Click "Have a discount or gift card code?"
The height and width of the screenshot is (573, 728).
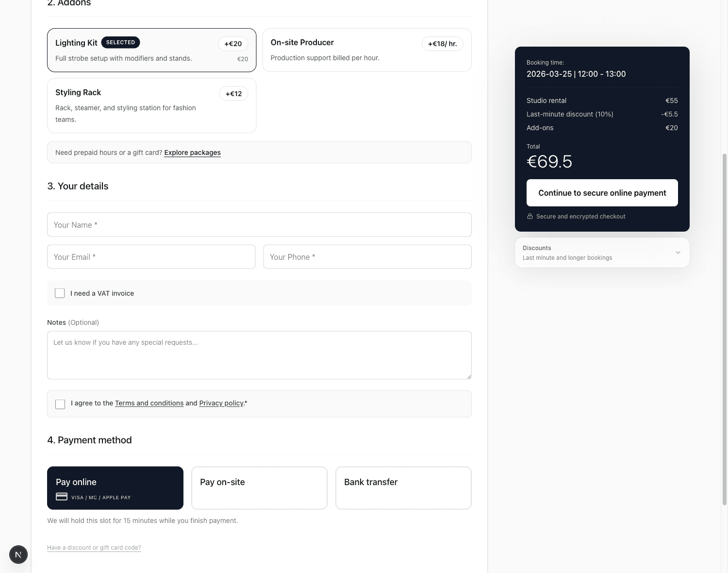click(x=94, y=547)
